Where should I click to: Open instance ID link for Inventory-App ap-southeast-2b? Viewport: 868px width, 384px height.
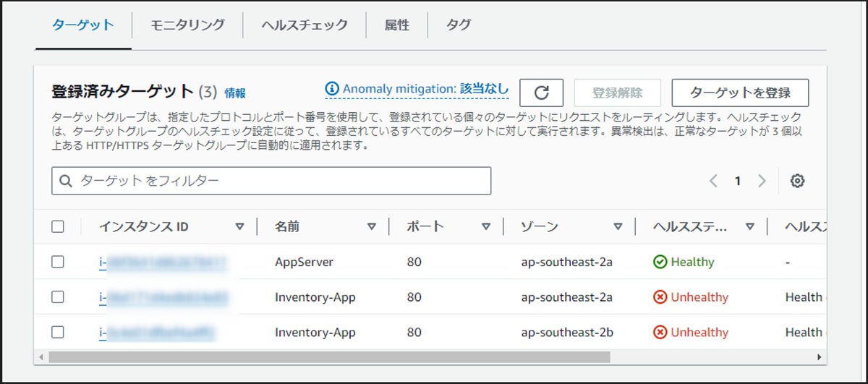[158, 332]
